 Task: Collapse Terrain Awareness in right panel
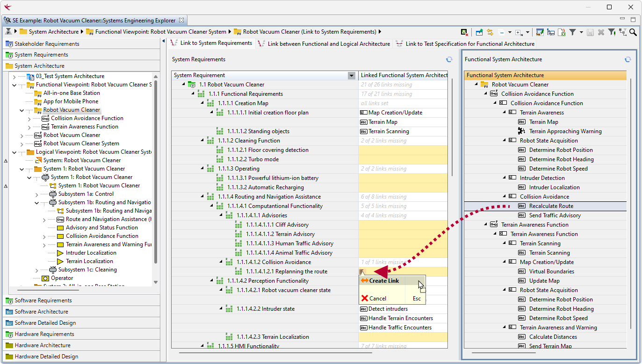point(505,113)
